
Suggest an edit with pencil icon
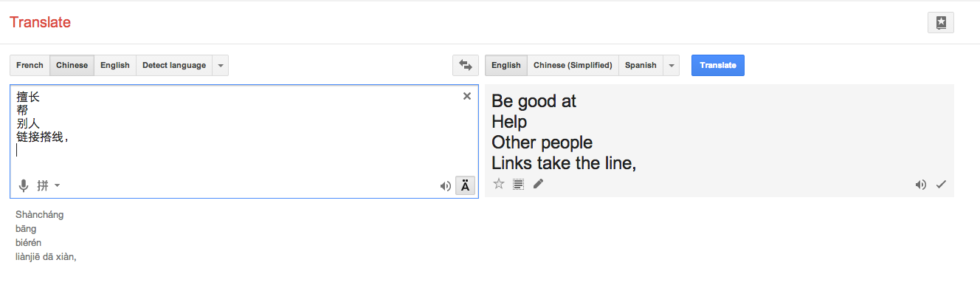point(538,184)
